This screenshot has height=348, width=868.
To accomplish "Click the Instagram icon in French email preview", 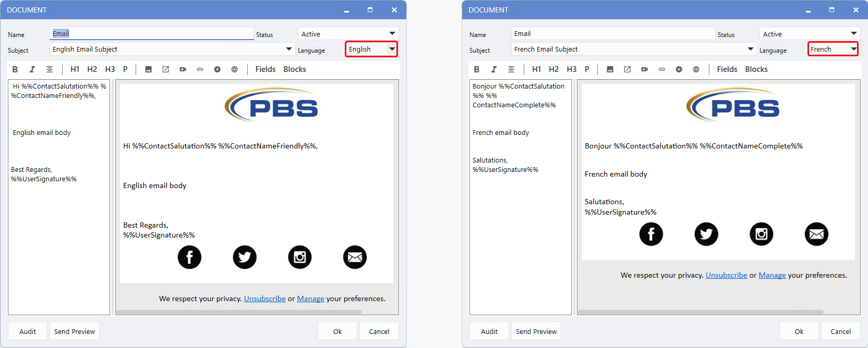I will (x=761, y=234).
